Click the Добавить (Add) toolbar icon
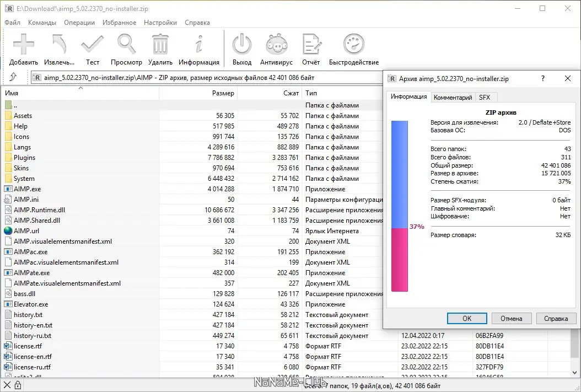 pos(23,45)
